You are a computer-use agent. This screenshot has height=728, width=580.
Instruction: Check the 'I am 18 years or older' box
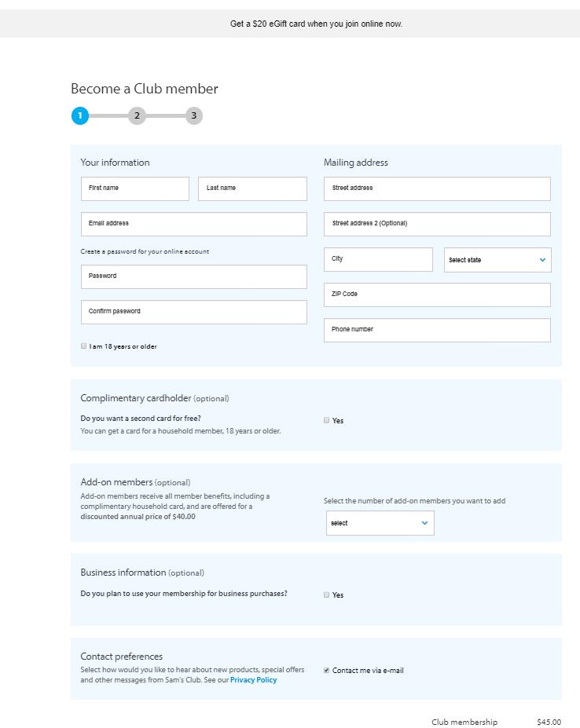[84, 346]
